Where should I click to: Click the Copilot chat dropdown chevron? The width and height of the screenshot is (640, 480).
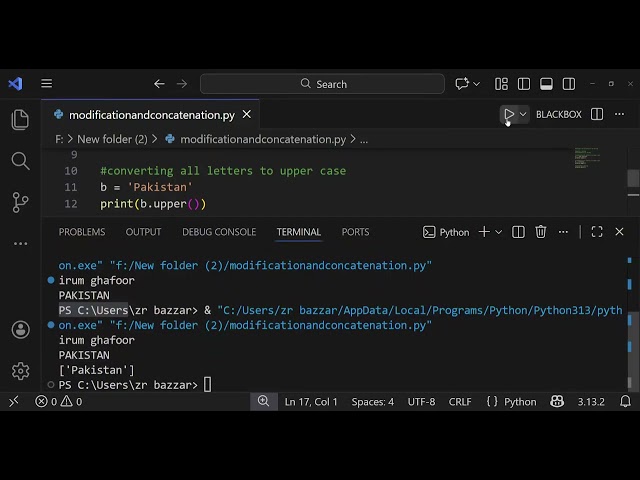476,84
